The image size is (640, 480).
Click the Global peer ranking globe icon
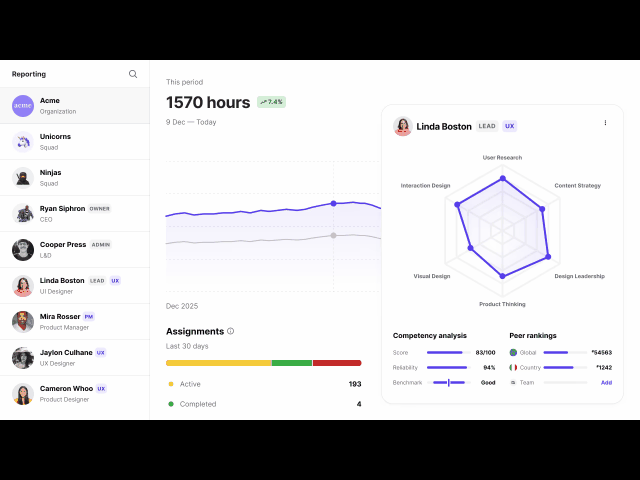(513, 352)
